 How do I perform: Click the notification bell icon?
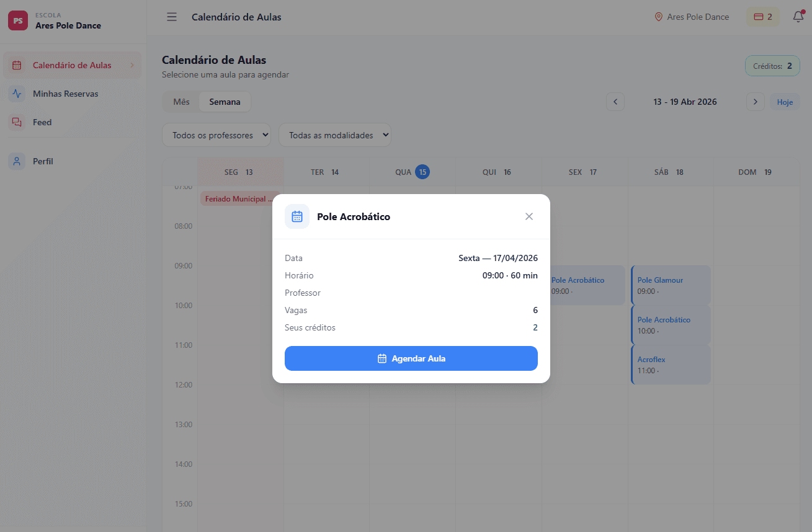click(x=798, y=17)
